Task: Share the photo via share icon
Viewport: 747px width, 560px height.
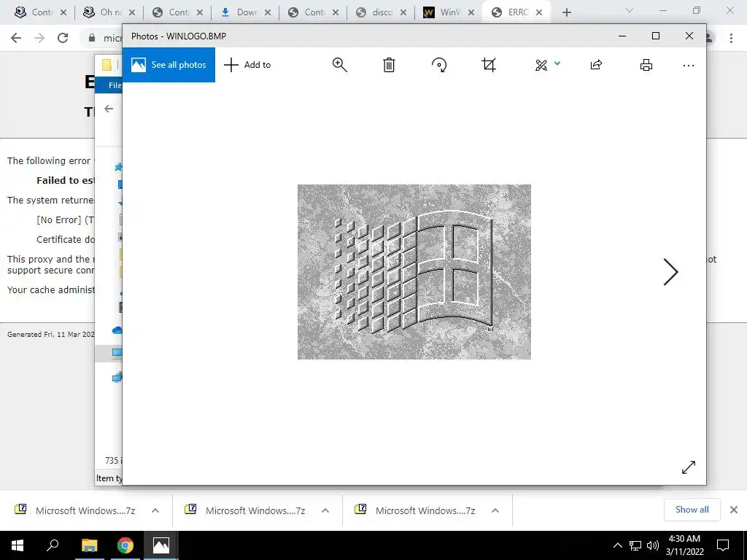Action: pyautogui.click(x=597, y=65)
